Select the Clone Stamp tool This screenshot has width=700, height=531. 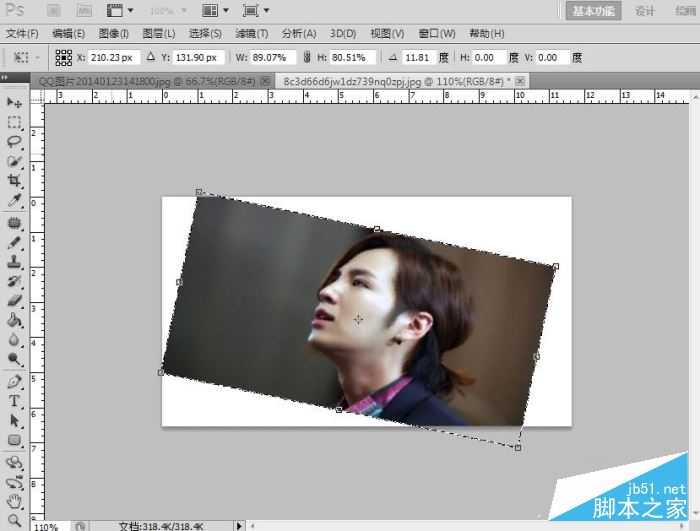[x=14, y=261]
